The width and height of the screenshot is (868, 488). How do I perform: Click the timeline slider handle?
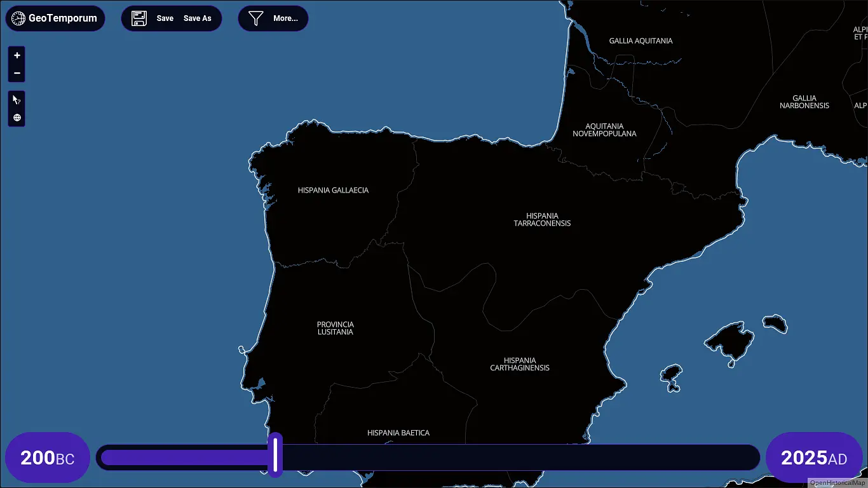[x=276, y=455]
